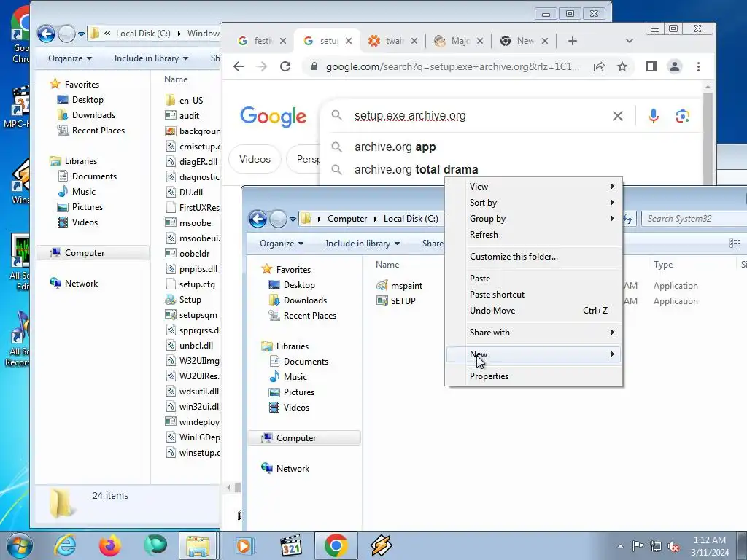Click Back arrow in front Explorer window

258,219
